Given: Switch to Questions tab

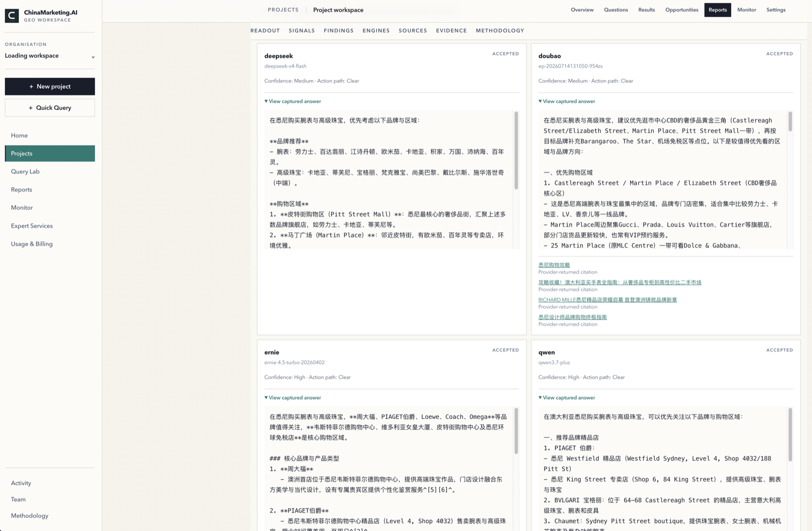Looking at the screenshot, I should point(616,10).
